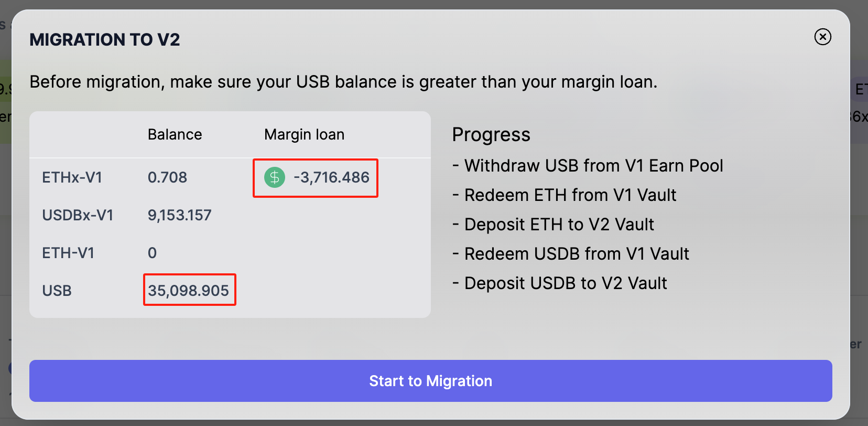Click the MIGRATION TO V2 dialog title
This screenshot has height=426, width=868.
105,40
